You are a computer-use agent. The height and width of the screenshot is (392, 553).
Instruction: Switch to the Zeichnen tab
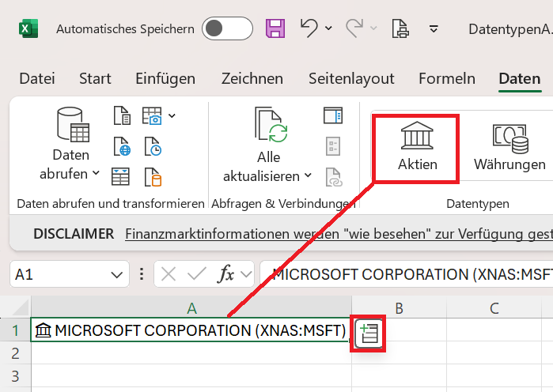(x=252, y=78)
